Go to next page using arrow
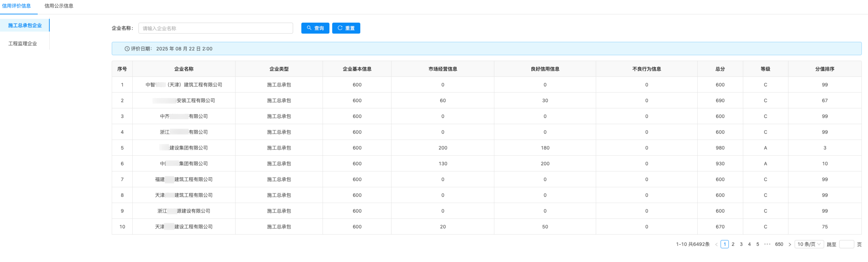This screenshot has width=868, height=262. [790, 245]
